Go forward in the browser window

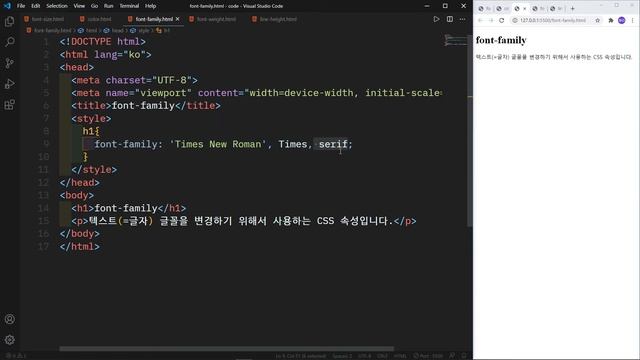point(491,20)
